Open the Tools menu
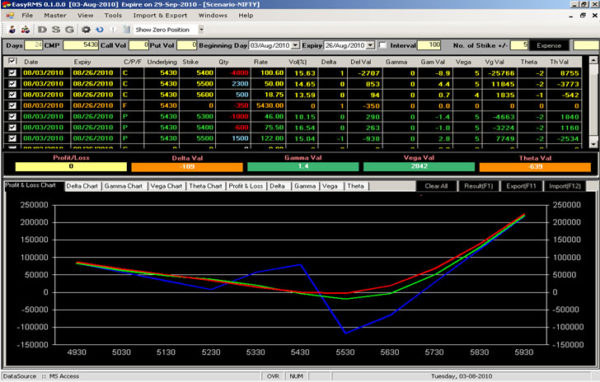Viewport: 600px width, 382px height. tap(113, 15)
